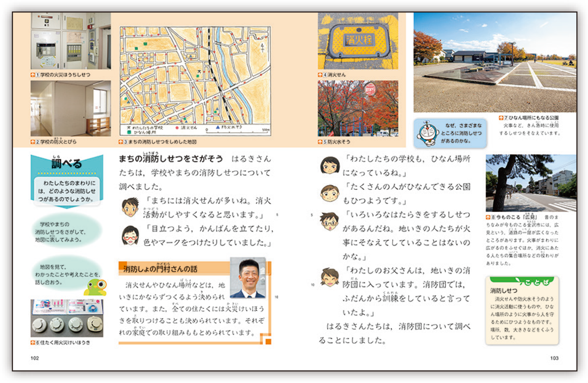Click the ponytail girl face icon
Viewport: 588px width, 383px height.
pyautogui.click(x=329, y=277)
